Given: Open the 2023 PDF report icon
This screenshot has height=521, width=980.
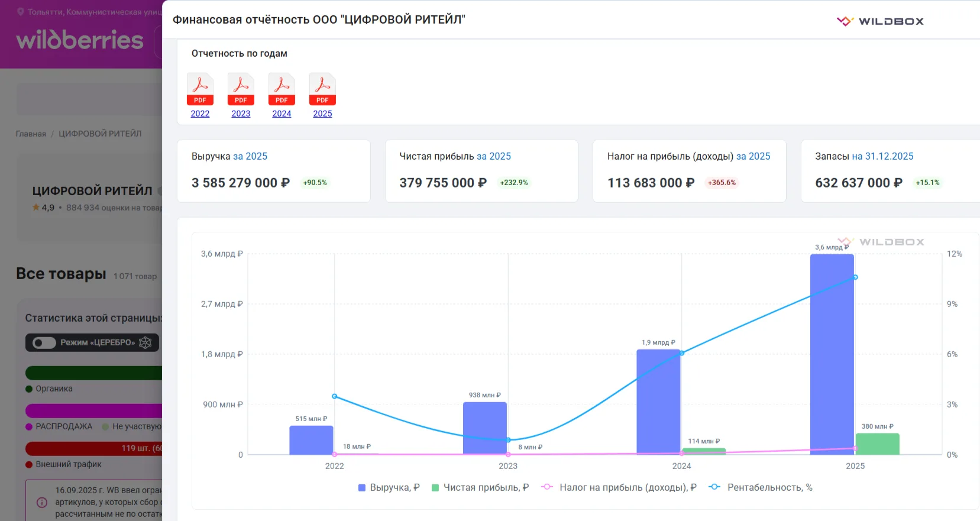Looking at the screenshot, I should point(241,89).
